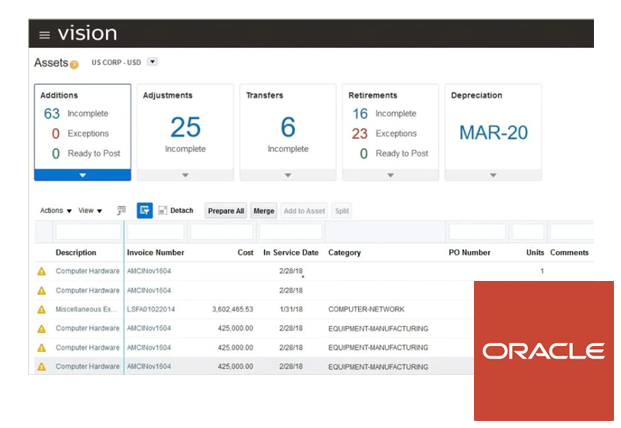Click the Comments filter input field
This screenshot has height=428, width=621.
[571, 232]
